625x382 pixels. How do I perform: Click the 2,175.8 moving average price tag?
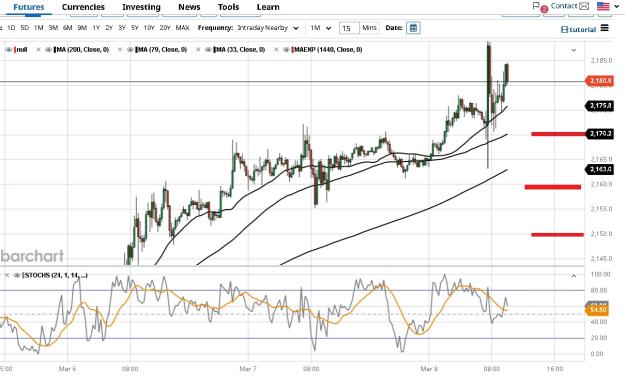click(x=599, y=106)
